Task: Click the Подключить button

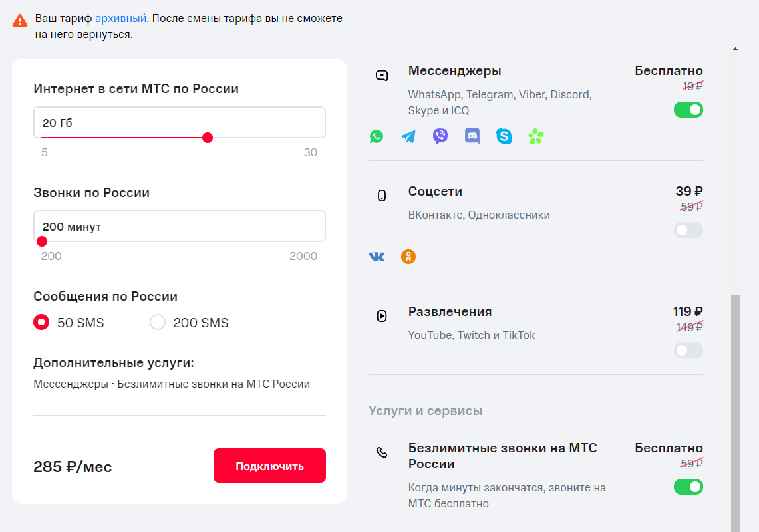Action: coord(269,465)
